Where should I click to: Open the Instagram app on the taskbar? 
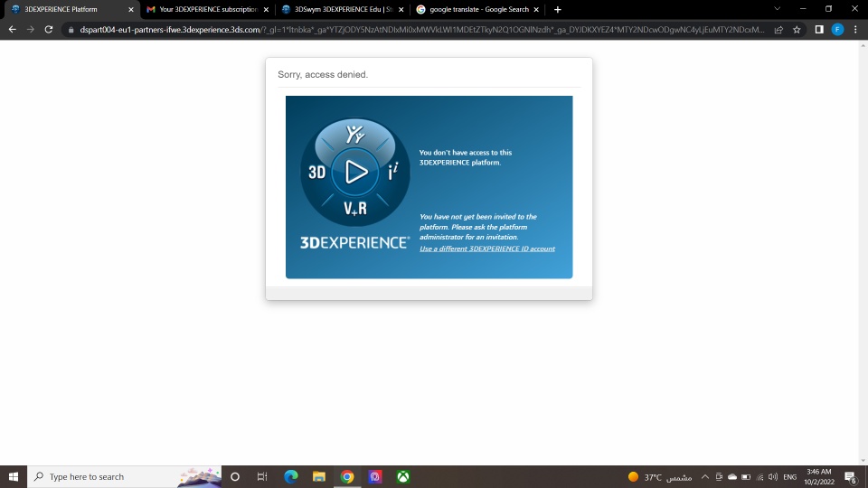pyautogui.click(x=375, y=477)
